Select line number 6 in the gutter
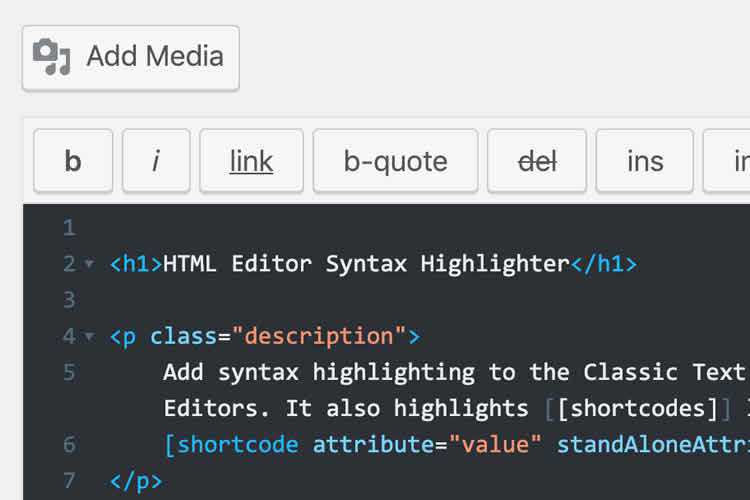 (69, 444)
